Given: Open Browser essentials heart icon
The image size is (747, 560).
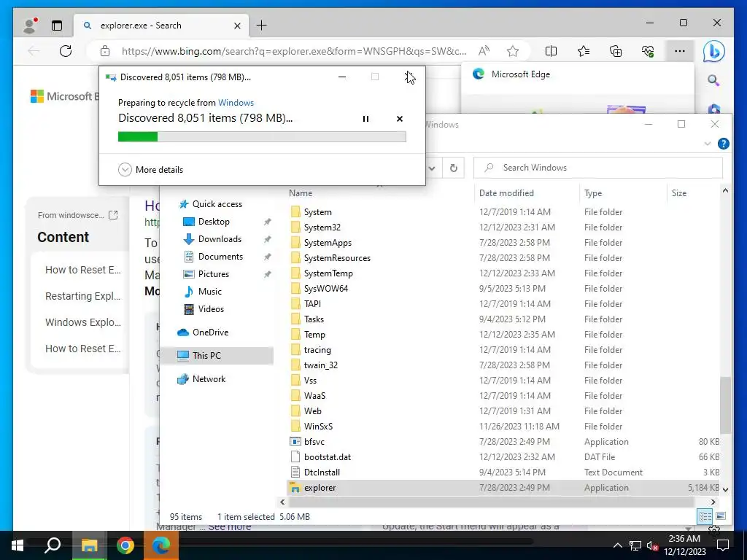Looking at the screenshot, I should pyautogui.click(x=648, y=51).
